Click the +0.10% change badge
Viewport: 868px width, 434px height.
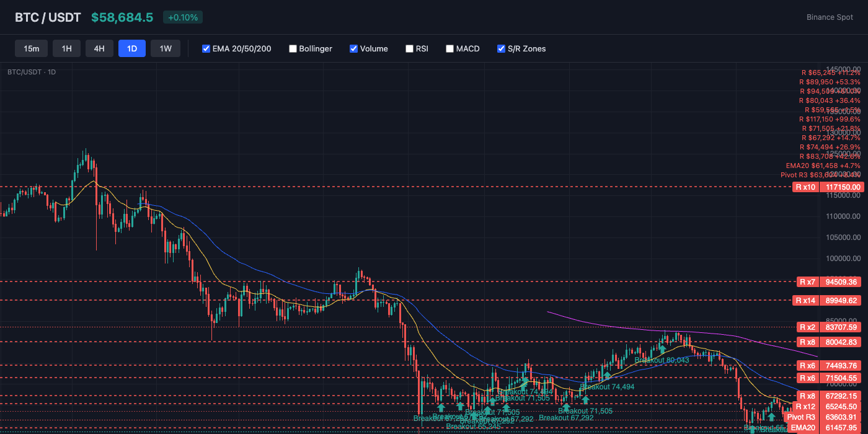click(182, 17)
